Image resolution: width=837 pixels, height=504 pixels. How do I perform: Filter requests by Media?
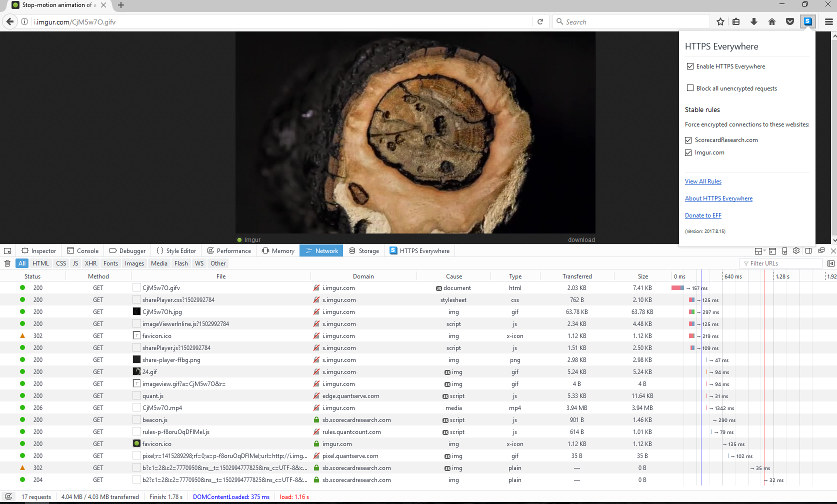(x=159, y=263)
